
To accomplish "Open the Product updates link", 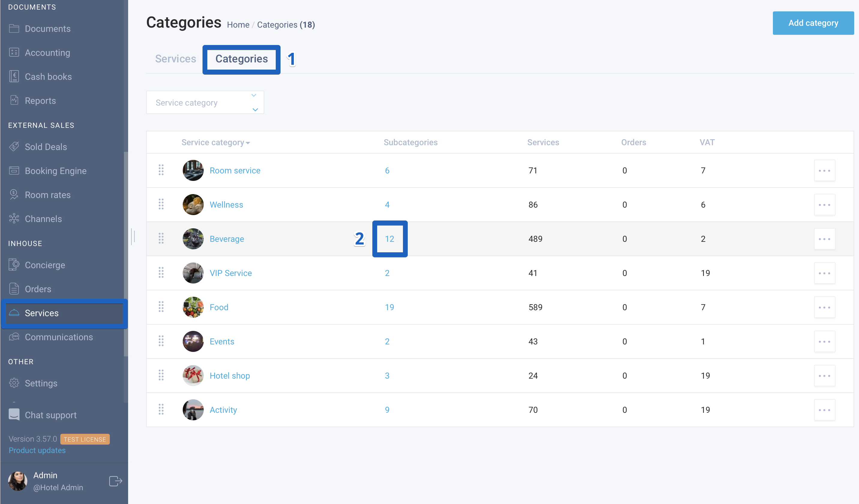I will pyautogui.click(x=37, y=450).
